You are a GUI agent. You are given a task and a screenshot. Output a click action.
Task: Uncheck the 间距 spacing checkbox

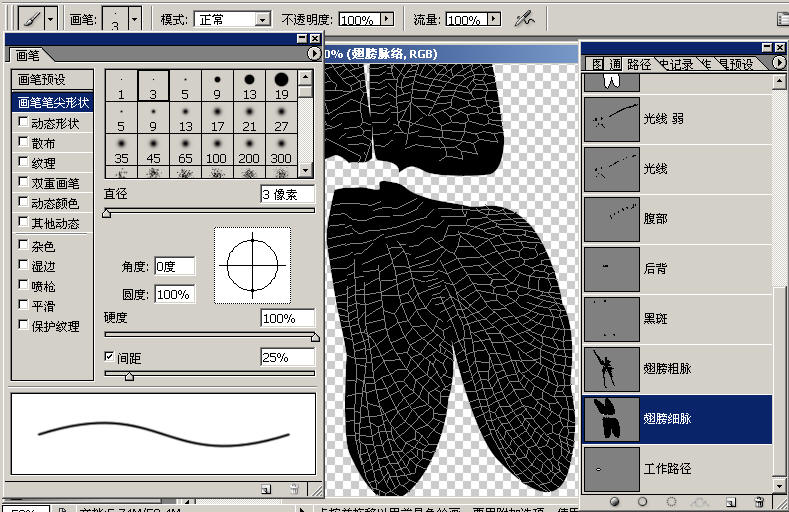pyautogui.click(x=110, y=357)
